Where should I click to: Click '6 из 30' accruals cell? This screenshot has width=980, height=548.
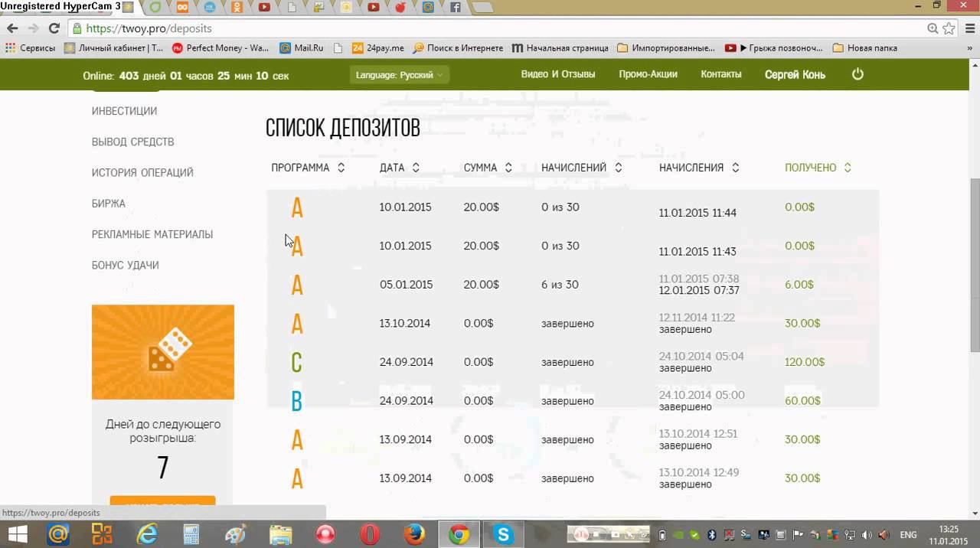pos(560,285)
